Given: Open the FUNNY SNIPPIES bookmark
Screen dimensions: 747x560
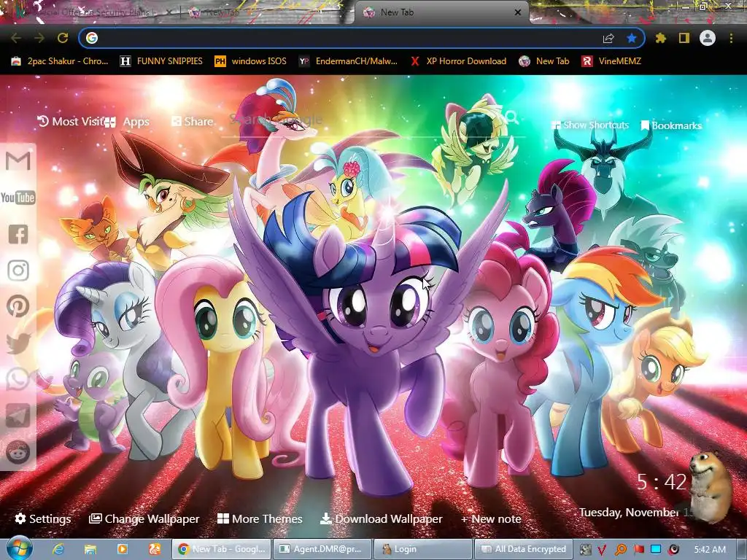Looking at the screenshot, I should (161, 61).
